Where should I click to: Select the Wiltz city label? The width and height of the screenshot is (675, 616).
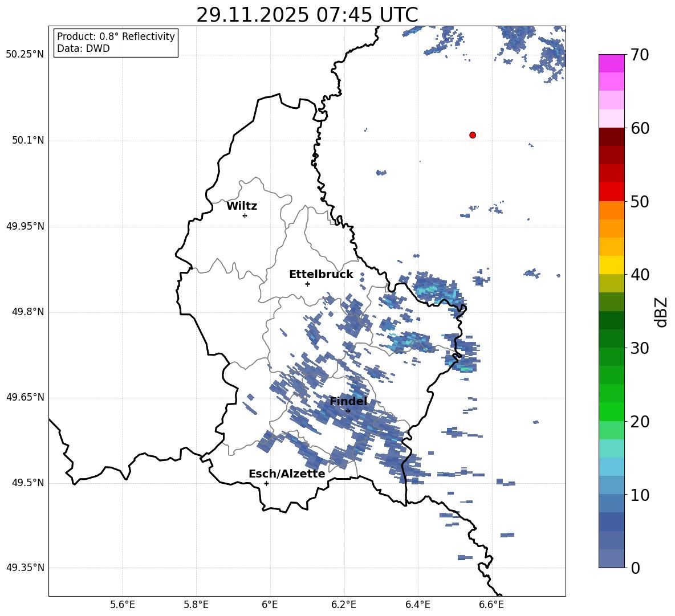click(x=242, y=206)
